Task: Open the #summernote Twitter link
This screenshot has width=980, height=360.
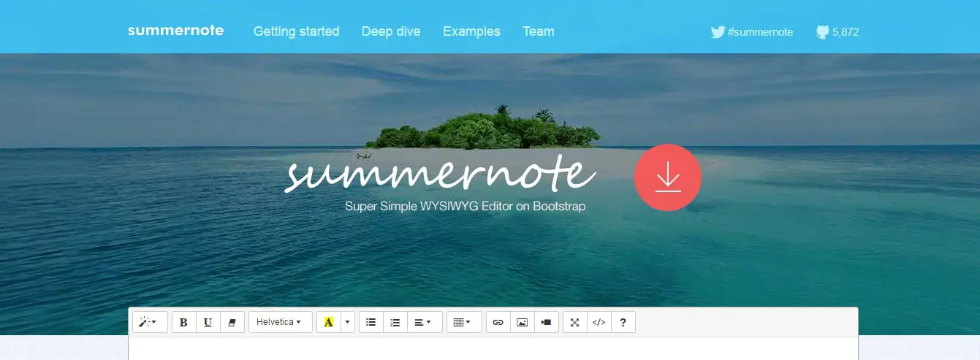Action: (752, 32)
